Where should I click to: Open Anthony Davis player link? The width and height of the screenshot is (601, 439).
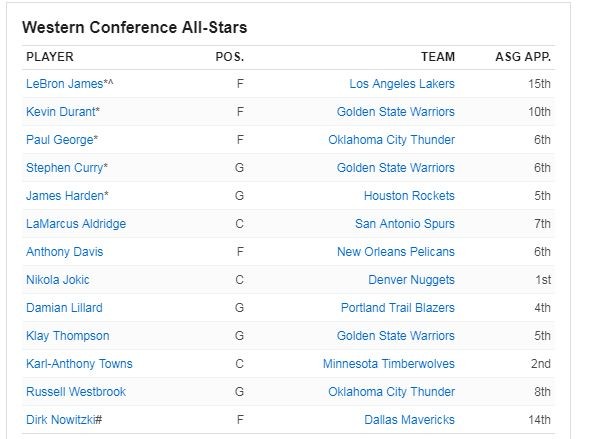point(64,252)
